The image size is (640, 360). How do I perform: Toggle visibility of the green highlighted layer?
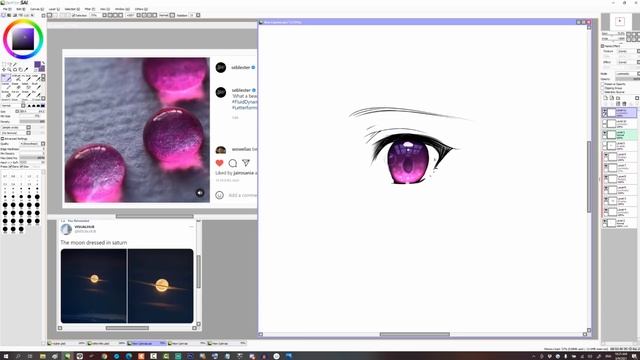click(605, 133)
